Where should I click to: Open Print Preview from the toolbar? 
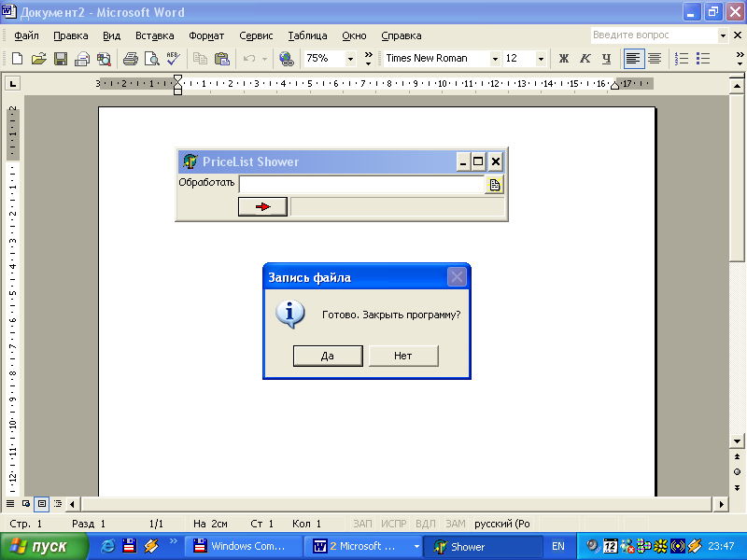(152, 59)
